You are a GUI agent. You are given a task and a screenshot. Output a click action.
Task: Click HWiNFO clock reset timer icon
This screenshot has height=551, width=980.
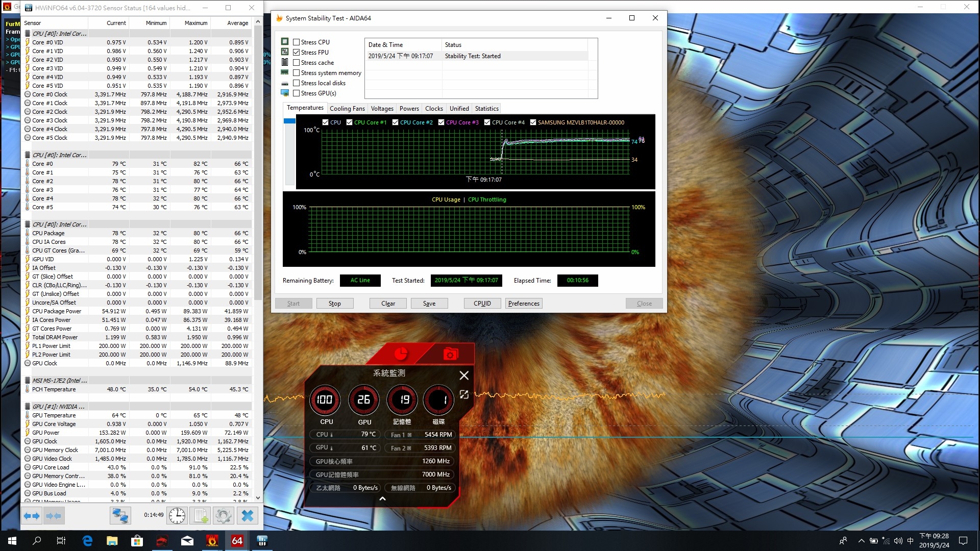(x=177, y=516)
